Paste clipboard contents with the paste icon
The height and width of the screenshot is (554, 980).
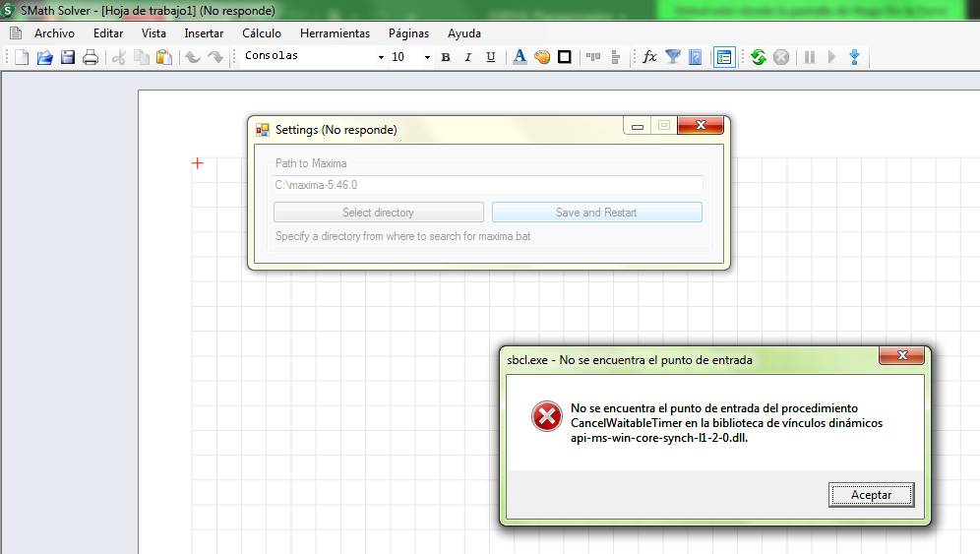tap(164, 57)
